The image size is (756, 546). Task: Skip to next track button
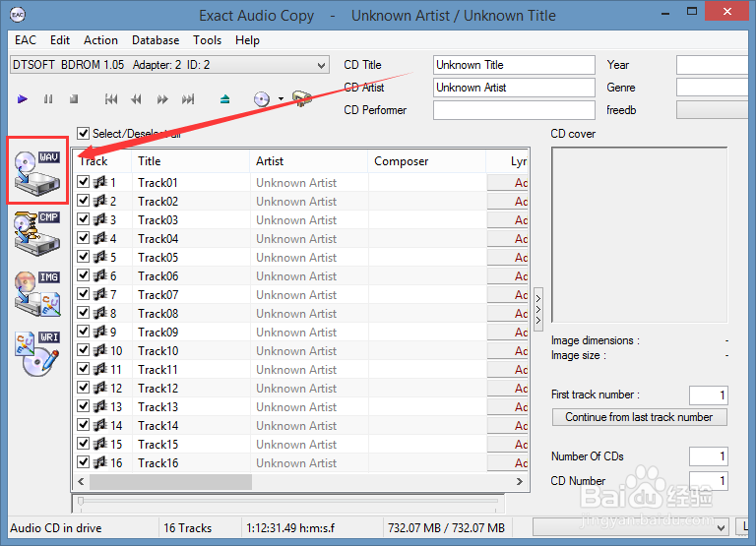[x=188, y=99]
